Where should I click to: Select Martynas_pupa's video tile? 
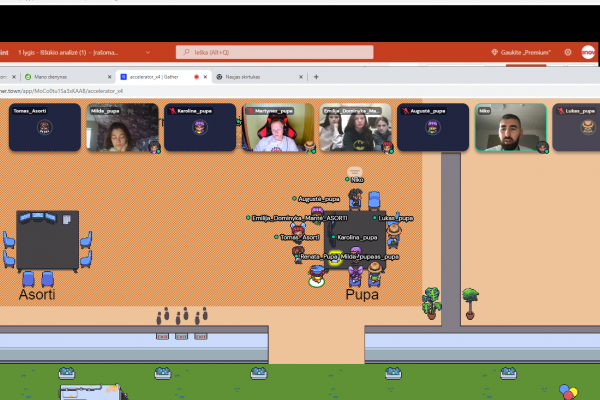278,127
